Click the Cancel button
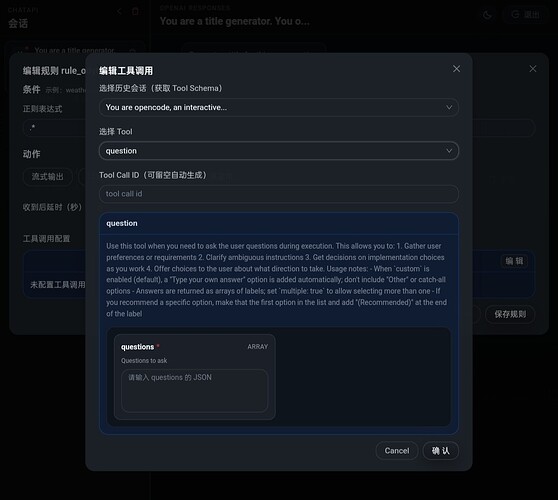 point(396,451)
